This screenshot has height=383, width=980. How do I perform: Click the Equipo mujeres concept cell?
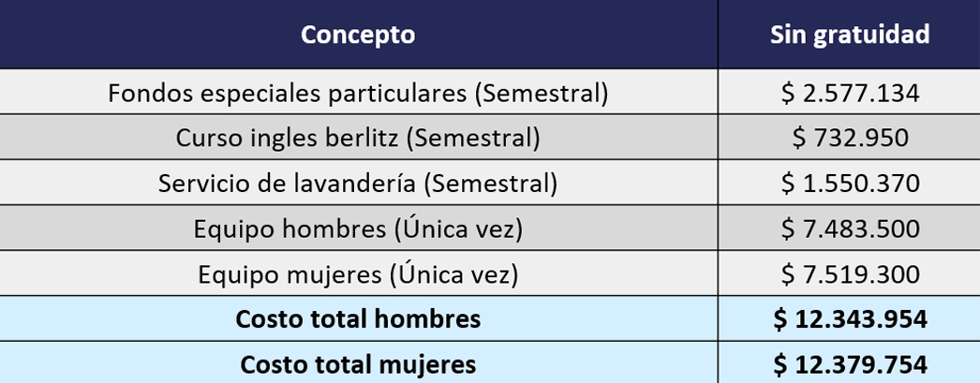click(358, 274)
